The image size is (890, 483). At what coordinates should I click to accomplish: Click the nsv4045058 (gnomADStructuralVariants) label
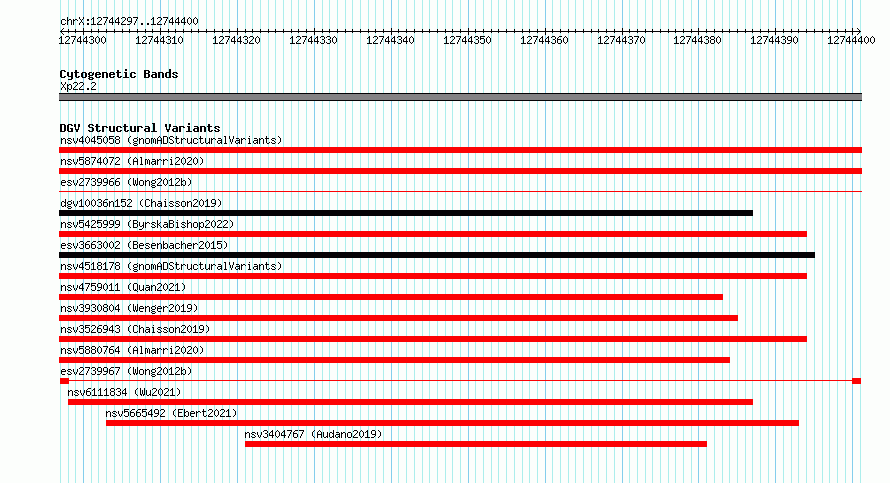[171, 140]
